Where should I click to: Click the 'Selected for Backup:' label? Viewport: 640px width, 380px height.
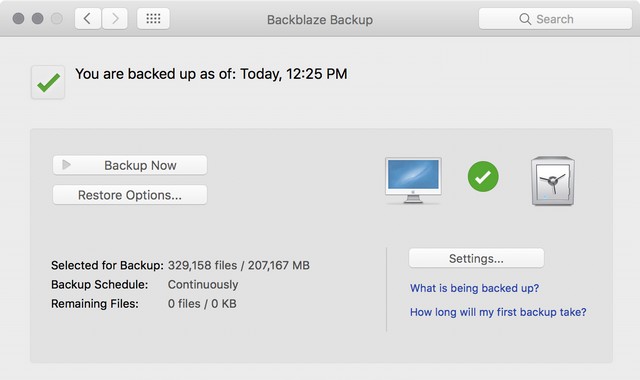point(107,265)
